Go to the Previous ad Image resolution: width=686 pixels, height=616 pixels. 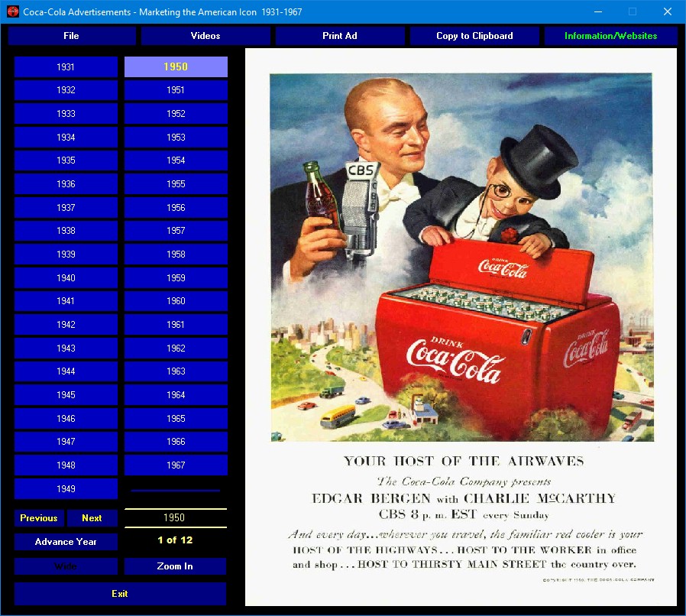(39, 518)
